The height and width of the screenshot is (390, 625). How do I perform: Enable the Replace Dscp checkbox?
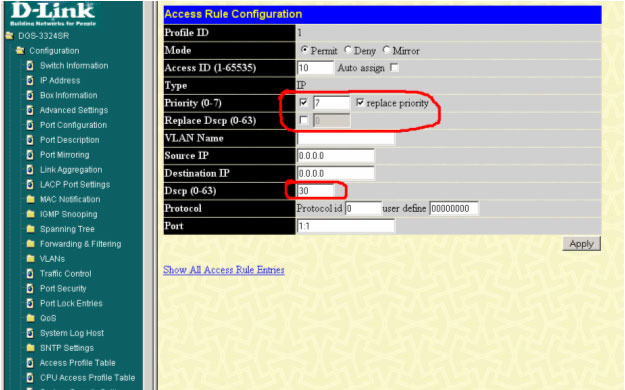coord(303,120)
